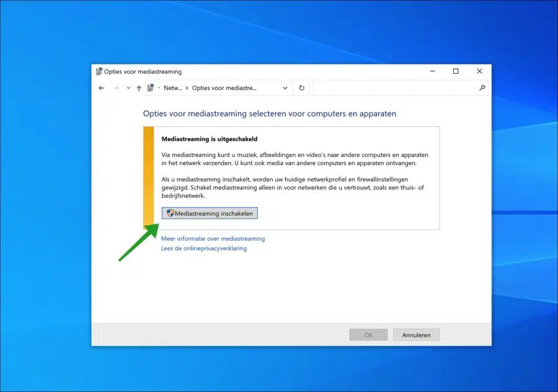
Task: Click the Back navigation arrow
Action: pyautogui.click(x=102, y=88)
